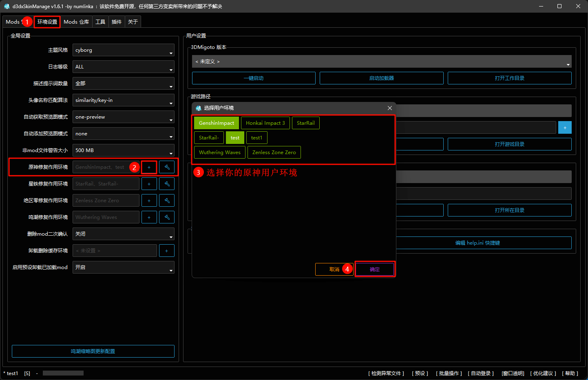
Task: Close the 选择用户环境 dialog
Action: point(390,108)
